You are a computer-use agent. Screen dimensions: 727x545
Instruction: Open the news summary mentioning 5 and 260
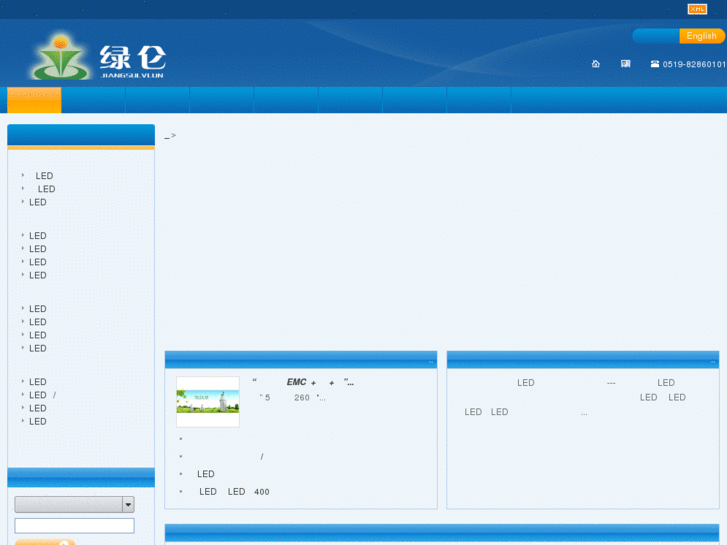click(292, 398)
